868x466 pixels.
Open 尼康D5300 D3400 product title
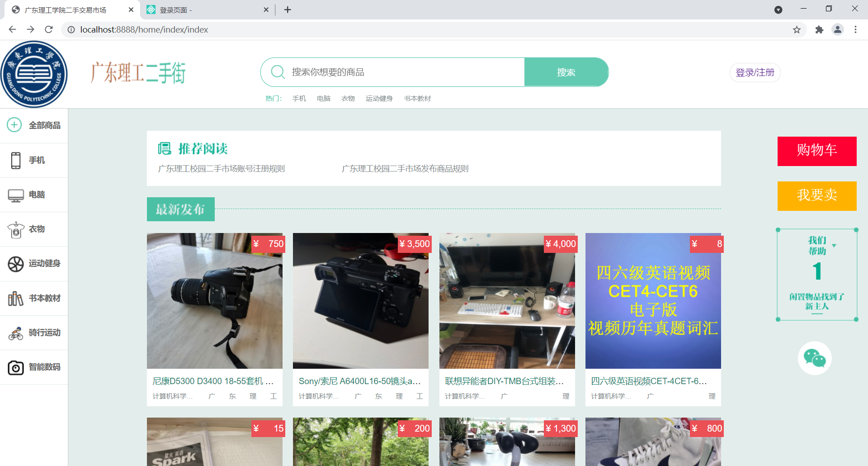click(x=213, y=381)
